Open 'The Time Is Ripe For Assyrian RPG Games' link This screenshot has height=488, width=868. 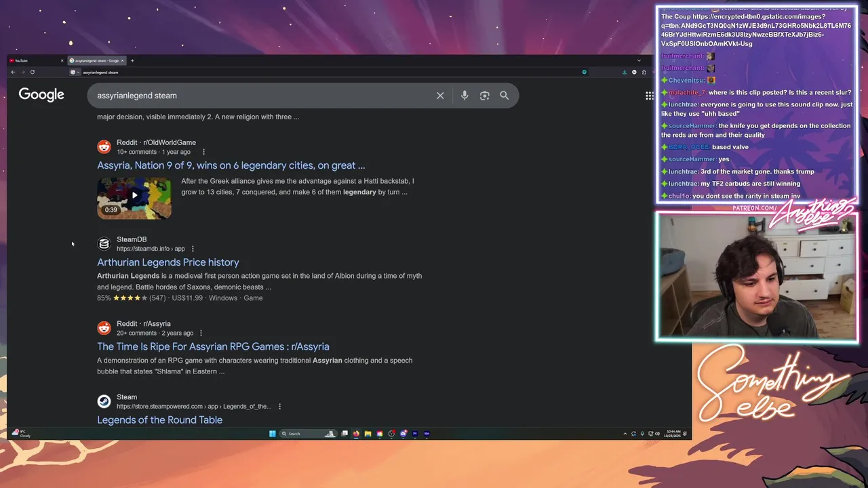pos(213,346)
